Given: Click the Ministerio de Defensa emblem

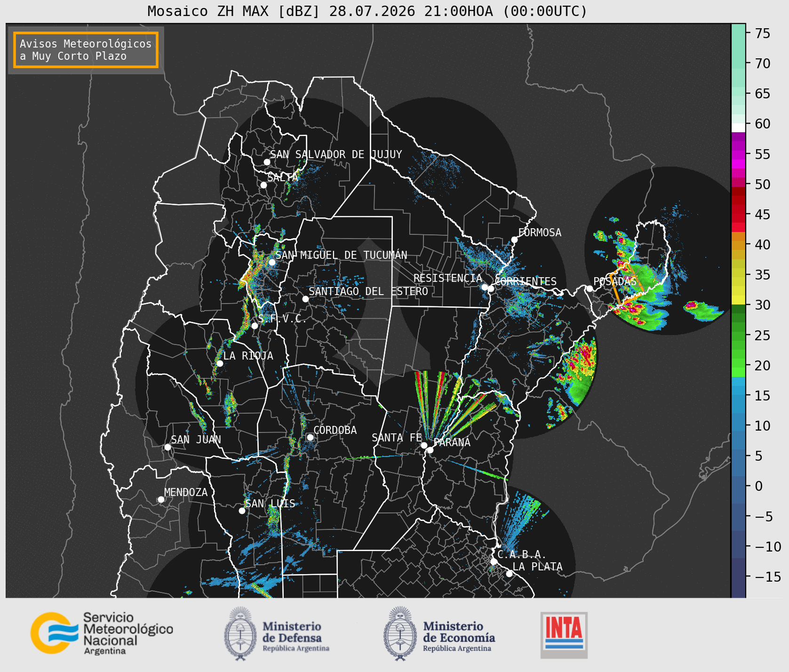Looking at the screenshot, I should click(x=241, y=633).
